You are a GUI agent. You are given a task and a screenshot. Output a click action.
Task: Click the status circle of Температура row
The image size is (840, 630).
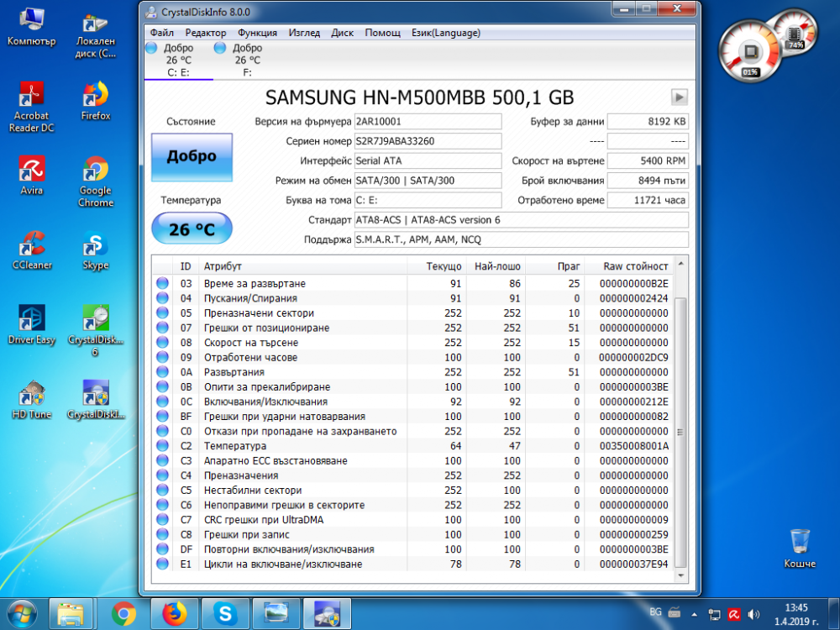(x=162, y=446)
